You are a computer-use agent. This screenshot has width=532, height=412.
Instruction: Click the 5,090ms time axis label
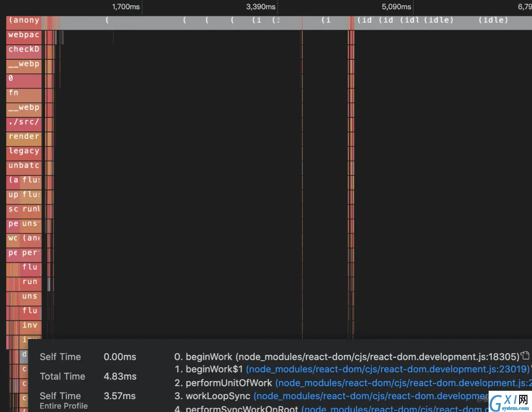point(397,7)
